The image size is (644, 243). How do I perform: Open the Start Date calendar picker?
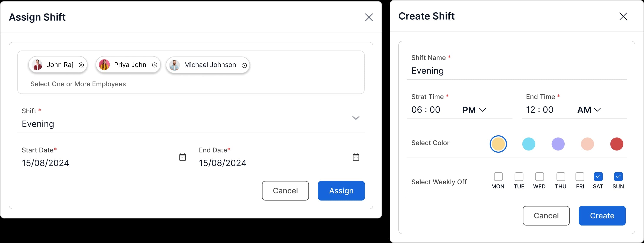tap(183, 157)
